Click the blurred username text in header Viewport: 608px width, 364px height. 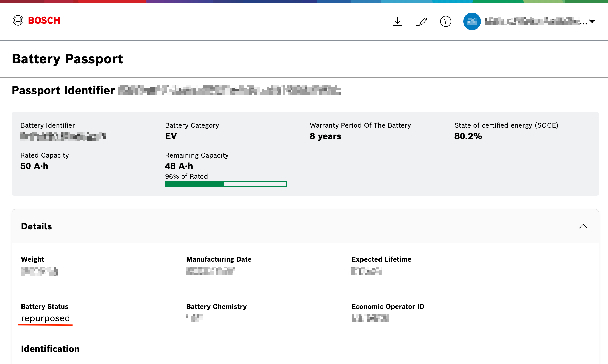pyautogui.click(x=536, y=21)
